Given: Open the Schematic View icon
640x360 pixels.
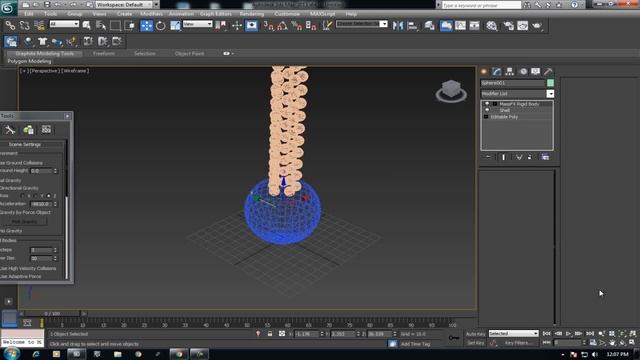Looking at the screenshot, I should click(475, 26).
